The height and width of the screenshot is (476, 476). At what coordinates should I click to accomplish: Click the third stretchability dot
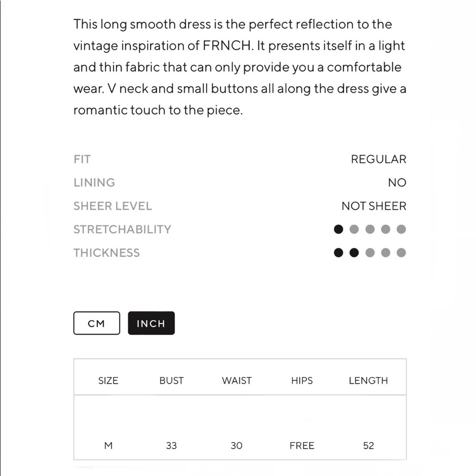pos(370,229)
